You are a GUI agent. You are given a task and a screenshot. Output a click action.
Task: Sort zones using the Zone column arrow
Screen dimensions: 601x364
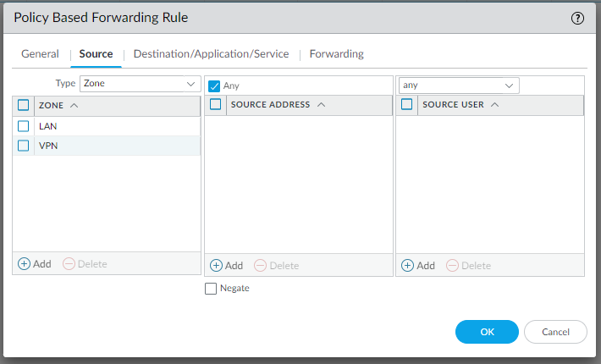(74, 105)
